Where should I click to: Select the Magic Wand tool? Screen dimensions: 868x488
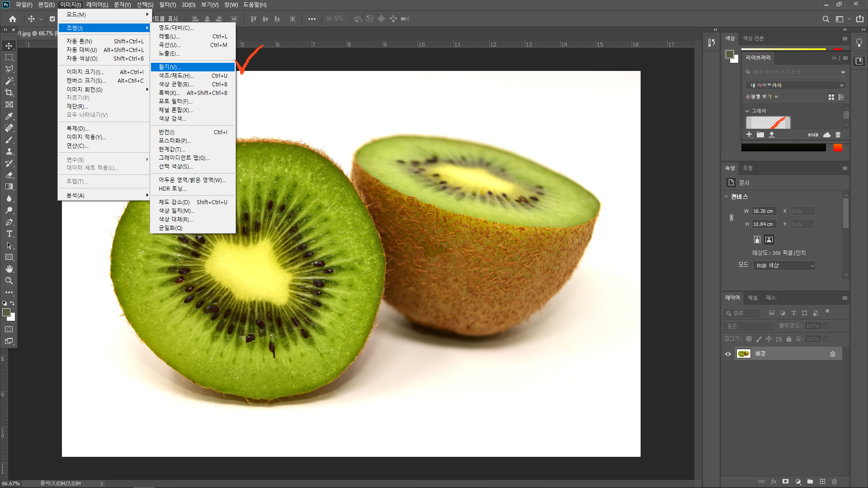click(9, 81)
